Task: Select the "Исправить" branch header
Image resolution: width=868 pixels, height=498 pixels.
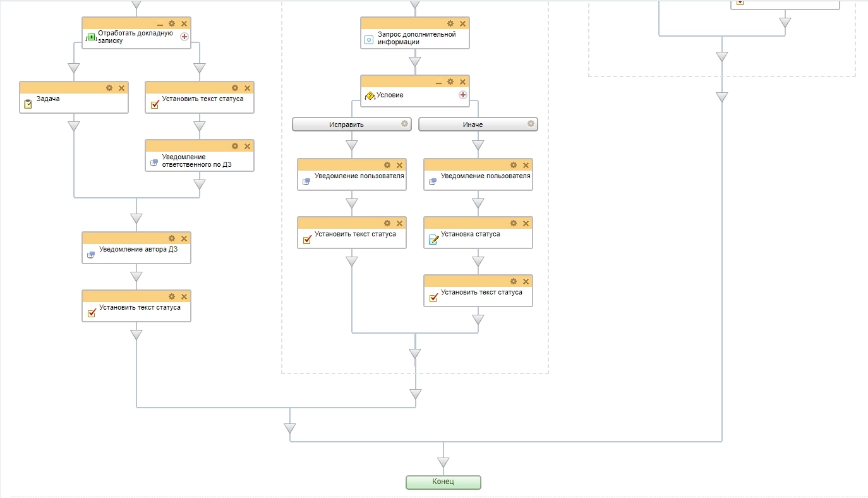Action: pos(346,124)
